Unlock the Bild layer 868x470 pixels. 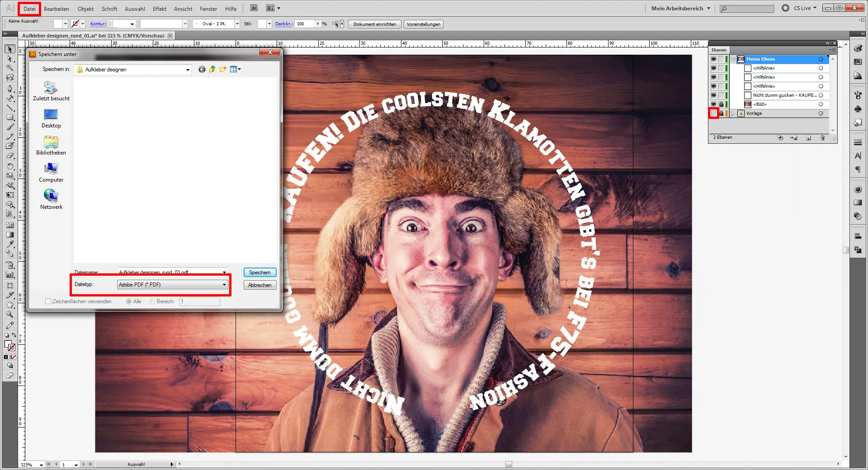point(721,104)
